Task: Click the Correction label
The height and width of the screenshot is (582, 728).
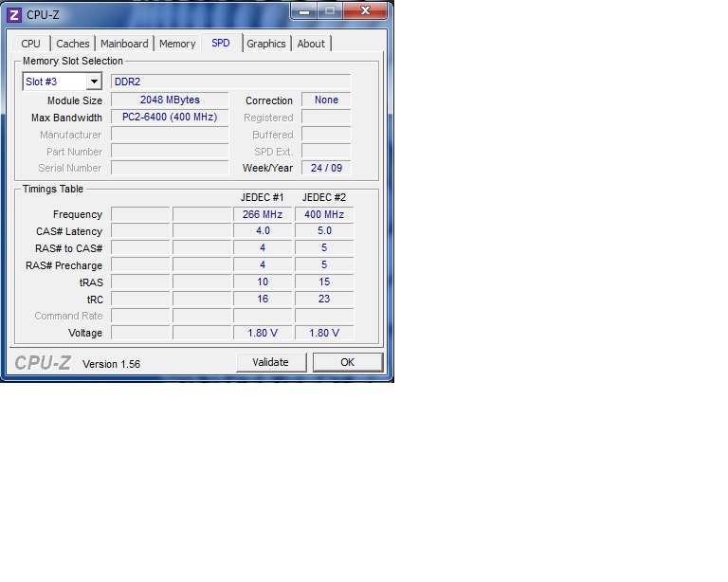Action: pos(269,100)
